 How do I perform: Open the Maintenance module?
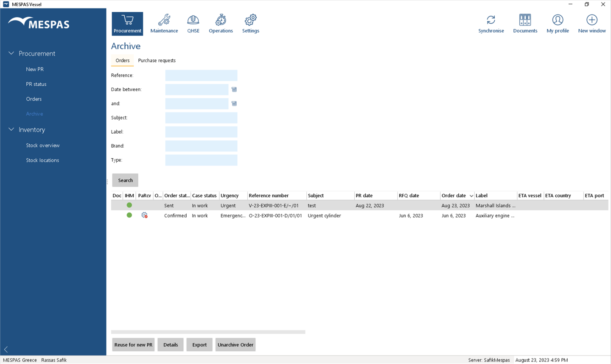pyautogui.click(x=164, y=24)
